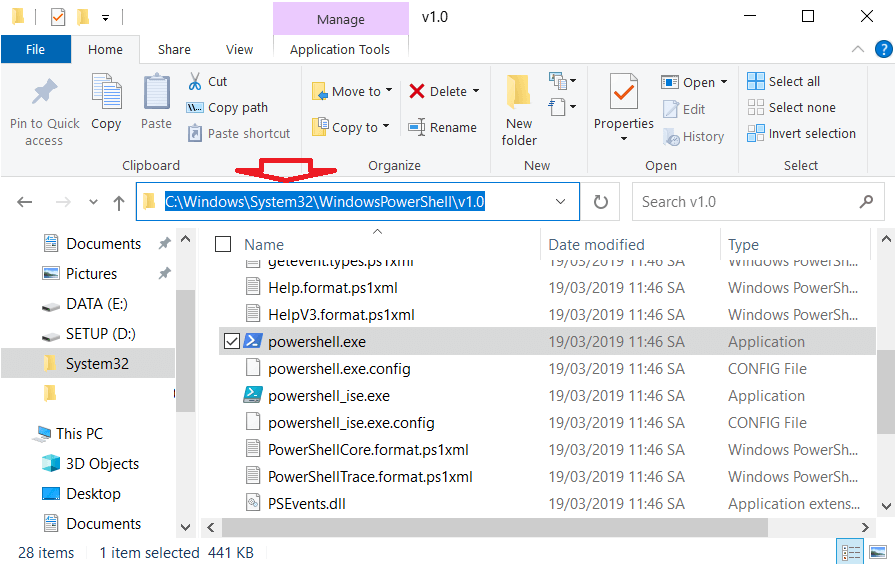Select the PSEvents.dll file
Screen dimensions: 895x564
(307, 503)
